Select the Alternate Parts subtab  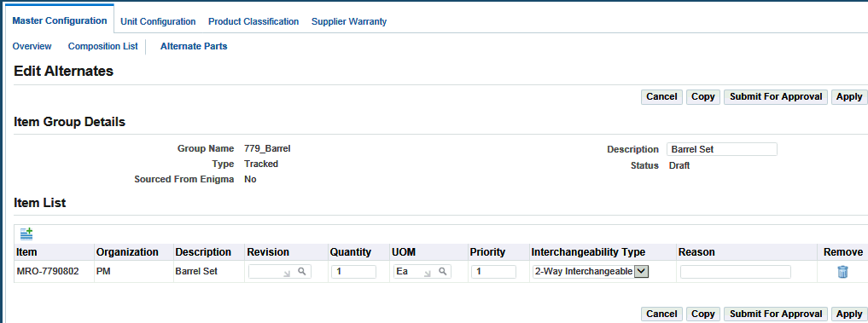tap(194, 47)
